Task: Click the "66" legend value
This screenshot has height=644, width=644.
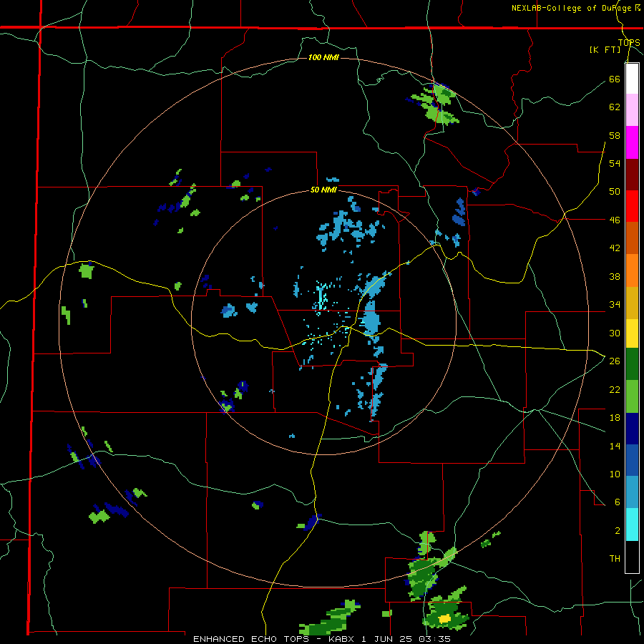Action: point(615,79)
